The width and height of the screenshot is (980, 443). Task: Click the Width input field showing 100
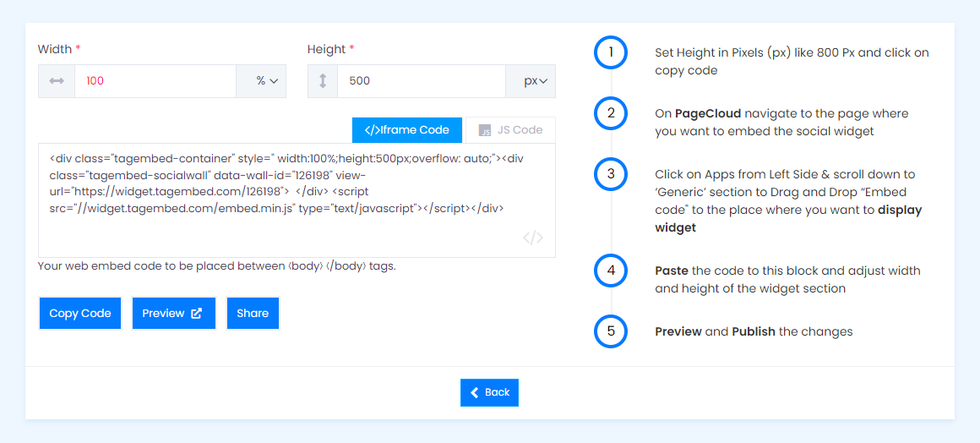point(155,81)
